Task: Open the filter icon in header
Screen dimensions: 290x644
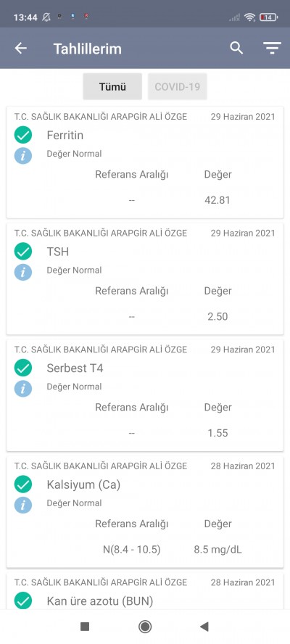Action: pyautogui.click(x=272, y=49)
